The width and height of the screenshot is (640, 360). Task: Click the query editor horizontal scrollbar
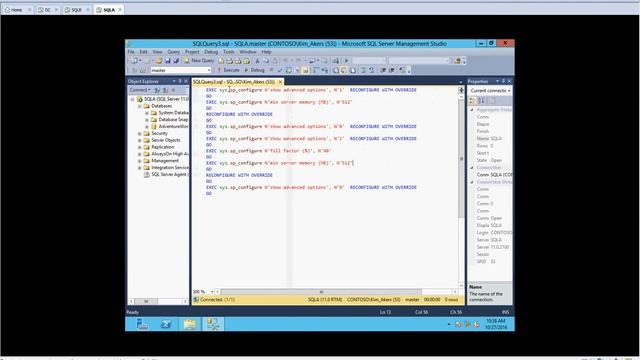coord(320,292)
